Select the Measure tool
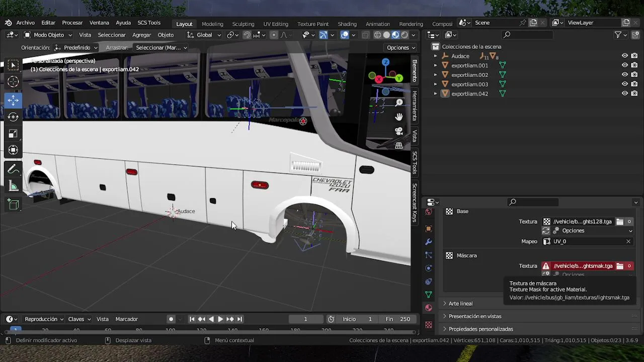644x362 pixels. pyautogui.click(x=13, y=187)
